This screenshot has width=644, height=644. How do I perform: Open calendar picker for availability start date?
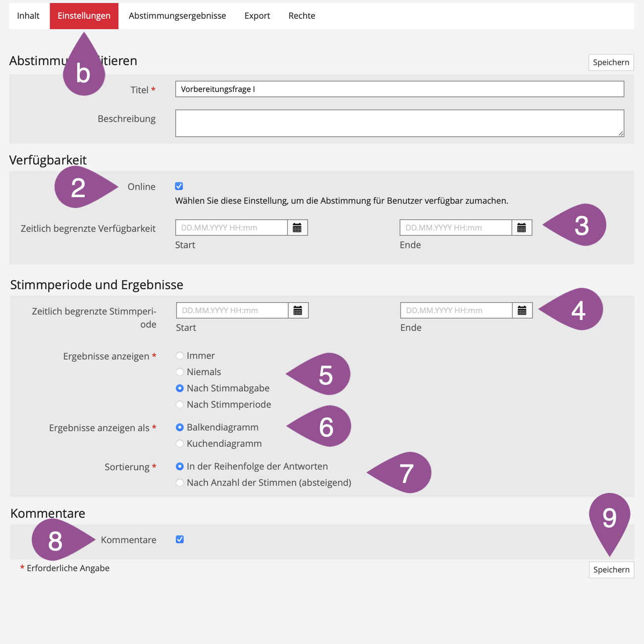(297, 228)
